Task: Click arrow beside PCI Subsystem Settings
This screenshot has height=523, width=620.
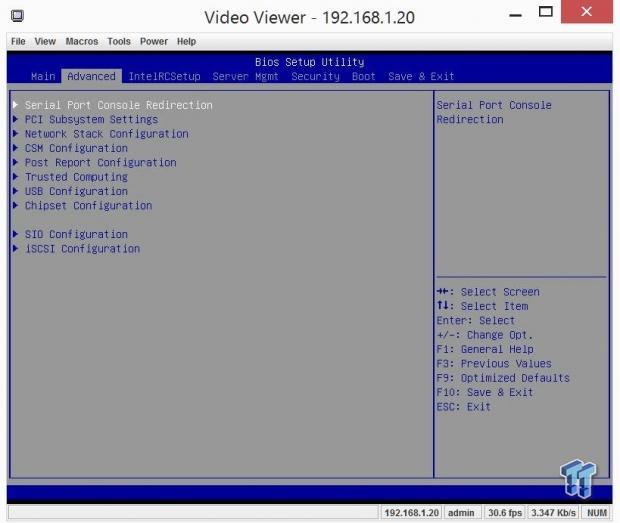Action: click(15, 119)
